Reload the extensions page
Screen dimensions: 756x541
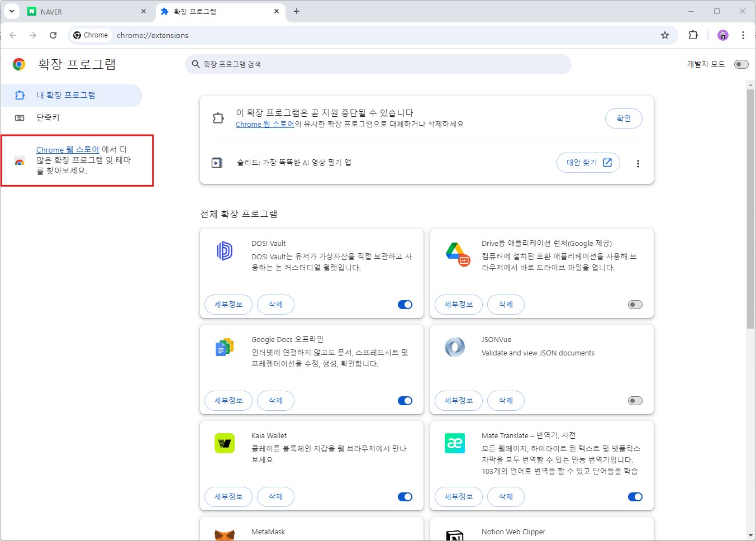(x=53, y=35)
